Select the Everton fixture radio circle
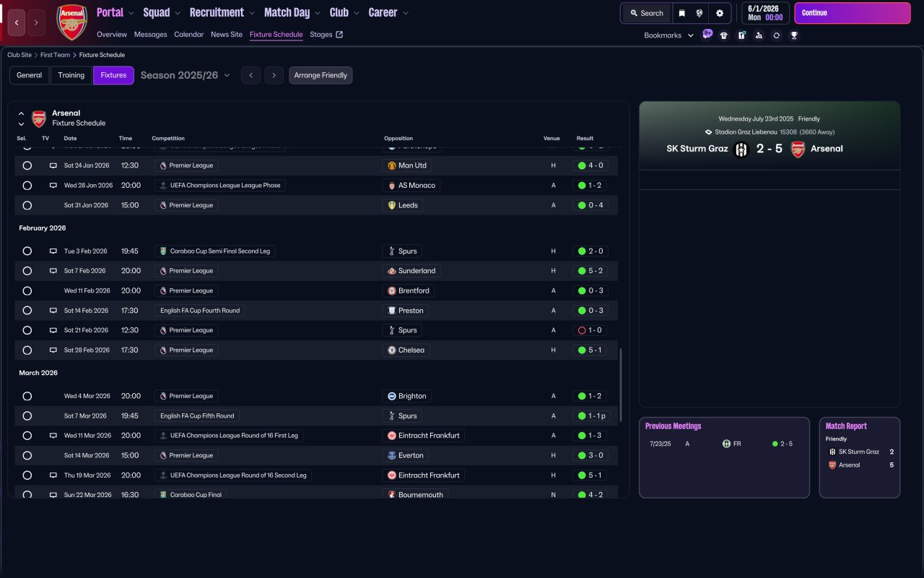Screen dimensions: 924x578 [27, 455]
